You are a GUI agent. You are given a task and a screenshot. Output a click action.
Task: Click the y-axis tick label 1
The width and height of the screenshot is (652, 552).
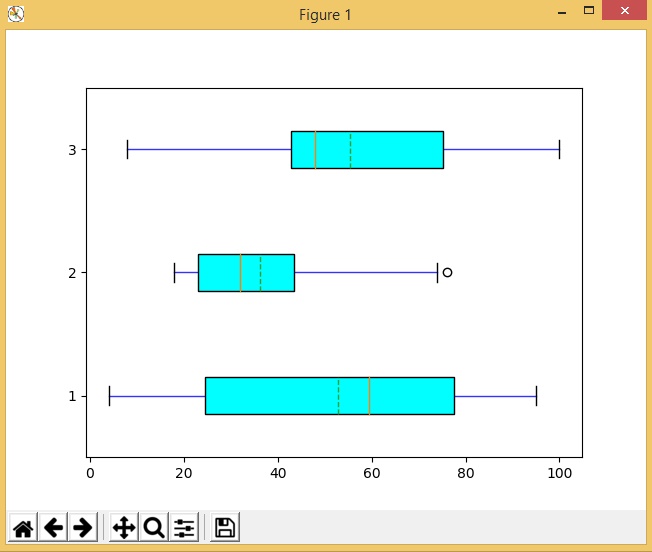click(x=72, y=396)
